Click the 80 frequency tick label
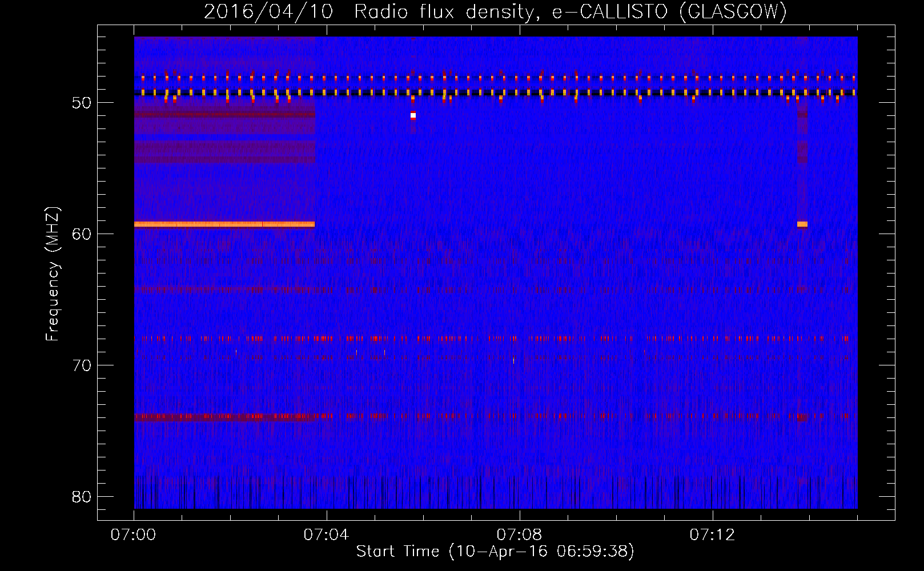924x571 pixels. [x=82, y=497]
